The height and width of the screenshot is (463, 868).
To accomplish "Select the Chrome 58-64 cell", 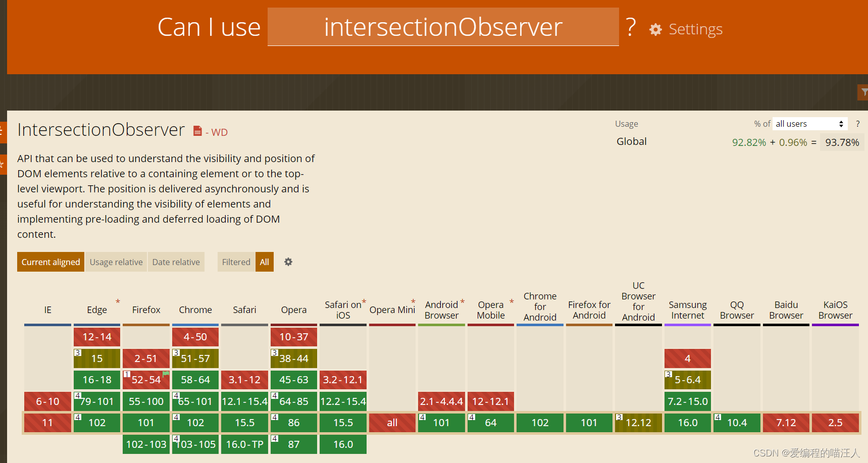I will (x=195, y=380).
